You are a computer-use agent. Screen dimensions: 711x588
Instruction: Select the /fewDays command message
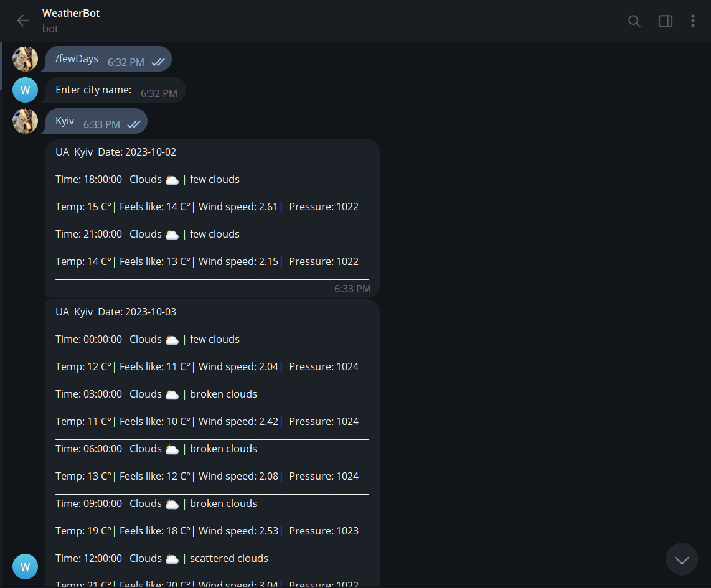click(76, 58)
